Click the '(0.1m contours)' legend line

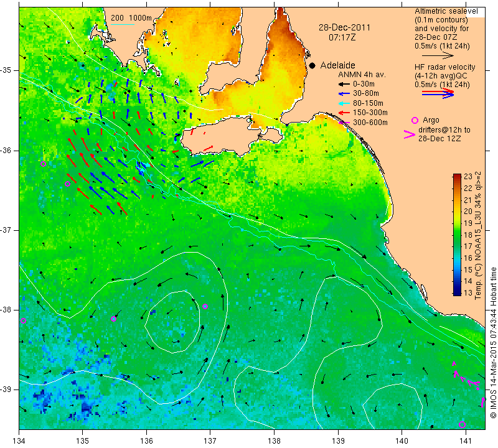point(441,20)
